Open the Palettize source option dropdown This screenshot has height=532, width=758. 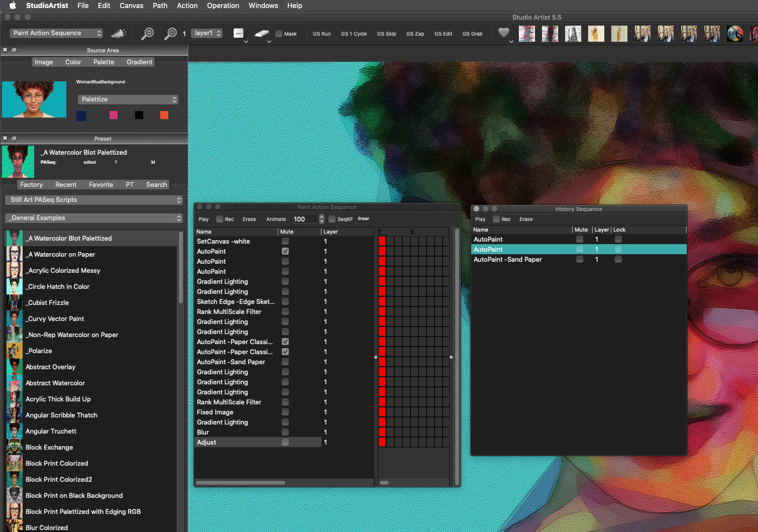(128, 99)
